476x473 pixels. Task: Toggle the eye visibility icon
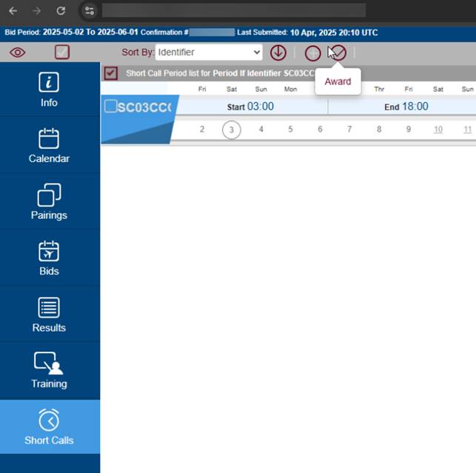pyautogui.click(x=18, y=53)
